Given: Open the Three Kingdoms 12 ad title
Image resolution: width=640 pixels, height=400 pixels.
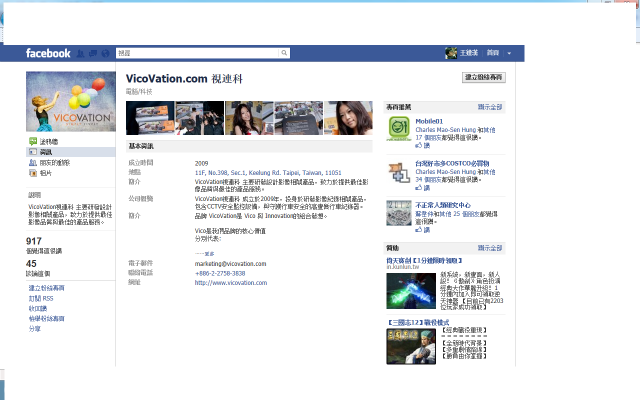Looking at the screenshot, I should pyautogui.click(x=418, y=322).
